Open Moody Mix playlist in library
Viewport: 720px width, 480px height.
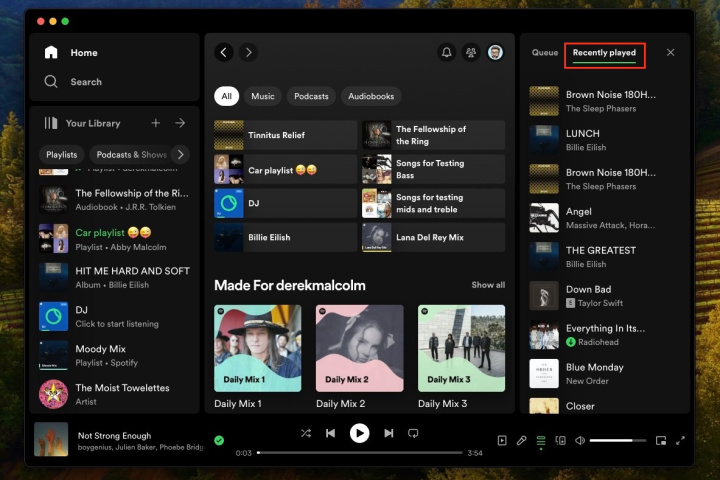(115, 356)
